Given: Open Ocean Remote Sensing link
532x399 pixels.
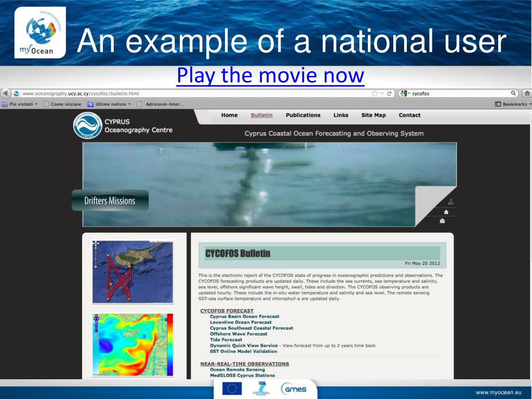Looking at the screenshot, I should [x=237, y=369].
